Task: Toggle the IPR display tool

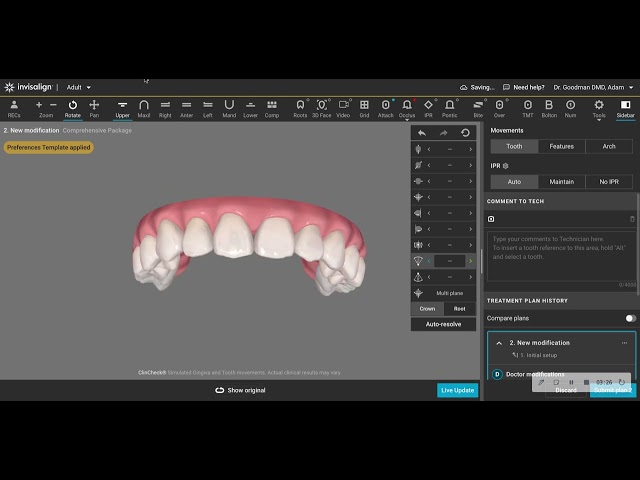Action: (428, 109)
